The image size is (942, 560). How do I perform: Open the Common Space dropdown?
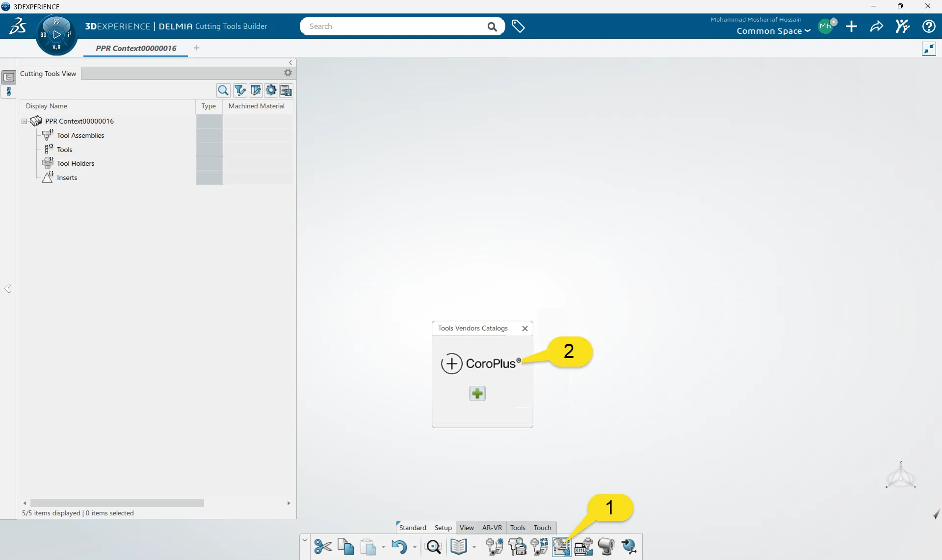coord(773,31)
